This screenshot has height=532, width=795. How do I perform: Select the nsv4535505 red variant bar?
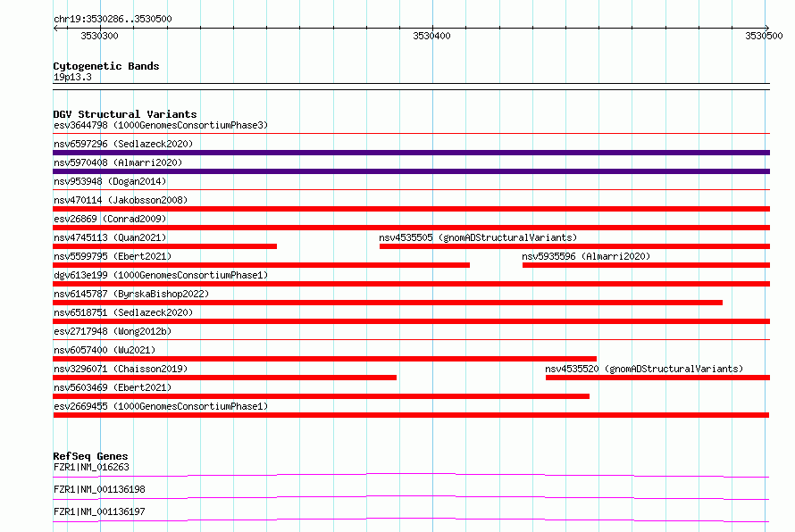pos(574,246)
